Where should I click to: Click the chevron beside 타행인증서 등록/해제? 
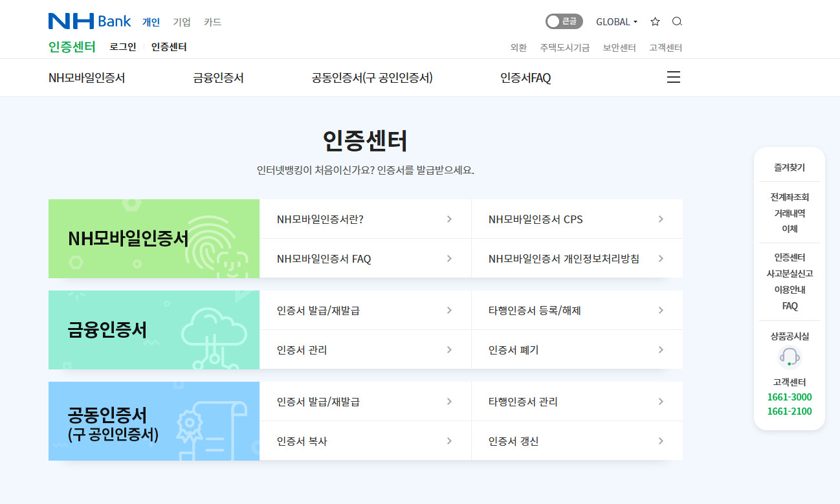pos(661,310)
